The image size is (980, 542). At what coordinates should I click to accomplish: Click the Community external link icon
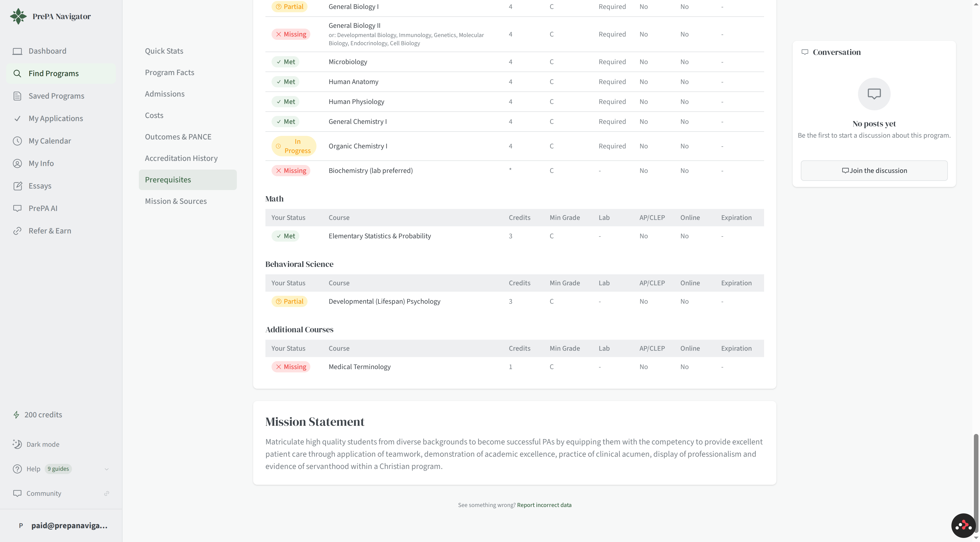point(106,493)
